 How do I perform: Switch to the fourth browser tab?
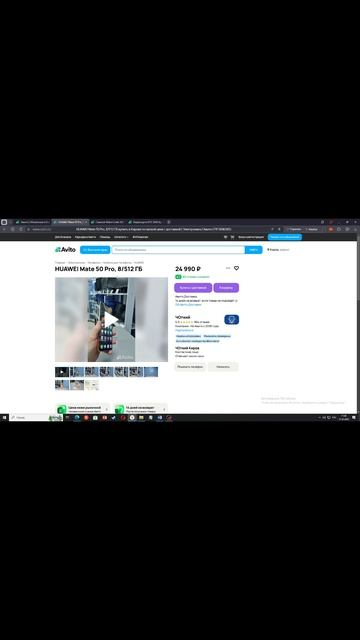click(x=145, y=222)
